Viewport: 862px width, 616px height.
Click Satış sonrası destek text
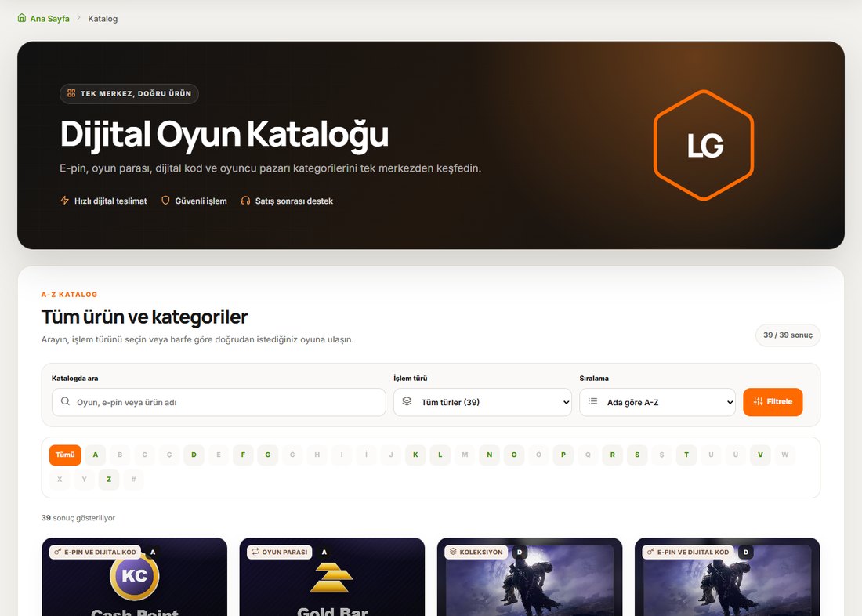[294, 201]
